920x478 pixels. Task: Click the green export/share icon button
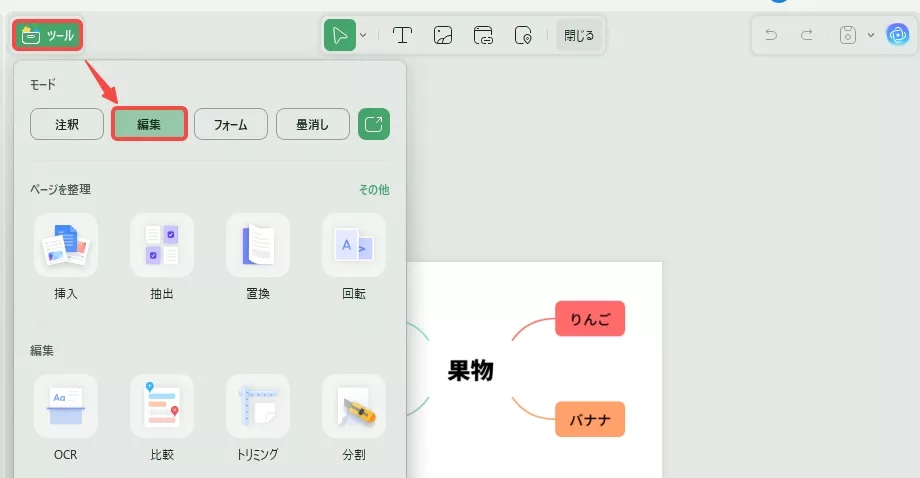[374, 124]
